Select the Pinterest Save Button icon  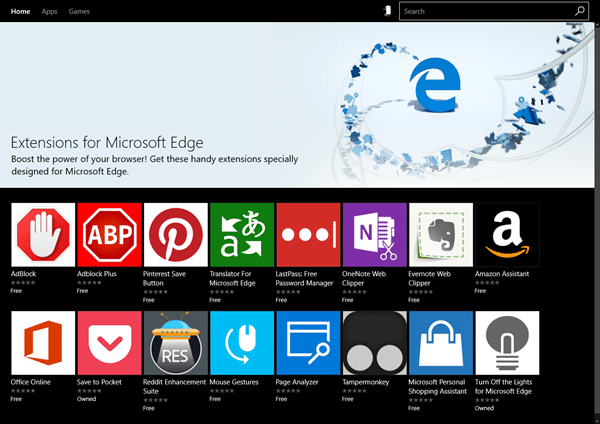point(176,235)
